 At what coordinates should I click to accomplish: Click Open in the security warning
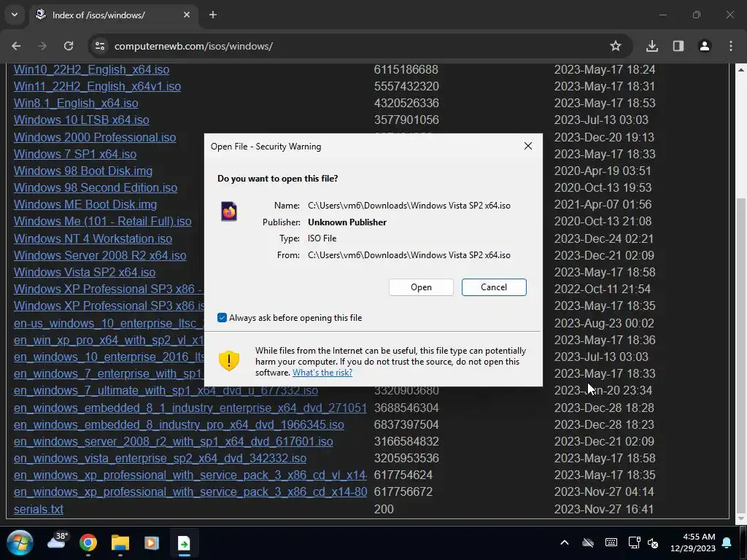click(421, 287)
